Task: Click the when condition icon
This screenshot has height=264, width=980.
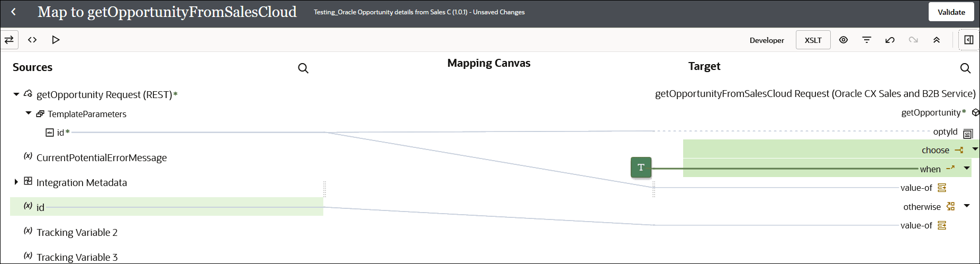Action: coord(950,169)
